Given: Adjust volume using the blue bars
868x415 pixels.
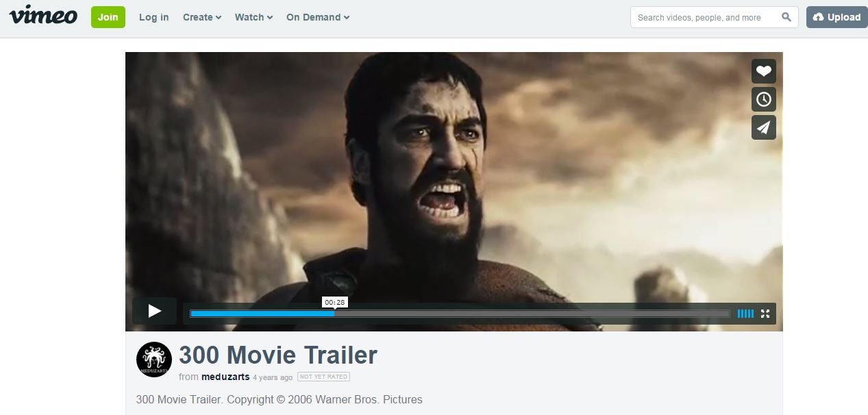Looking at the screenshot, I should click(745, 314).
